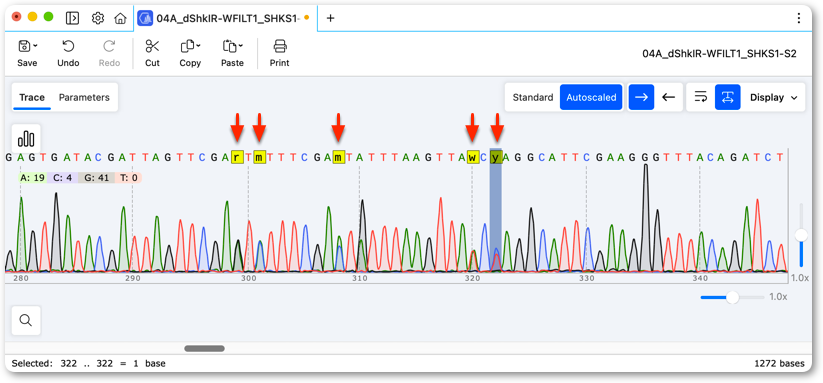Expand the Display dropdown menu

tap(774, 98)
